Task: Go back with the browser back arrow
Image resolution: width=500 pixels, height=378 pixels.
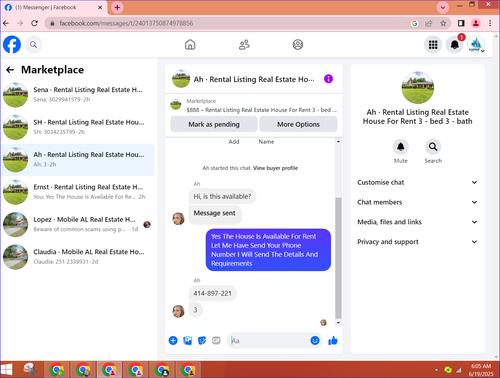Action: [x=6, y=23]
